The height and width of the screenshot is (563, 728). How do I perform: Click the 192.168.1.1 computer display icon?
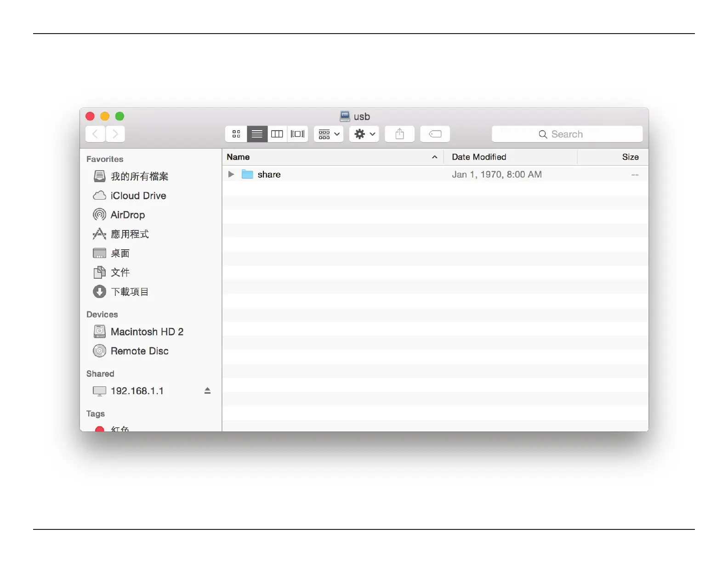point(99,391)
